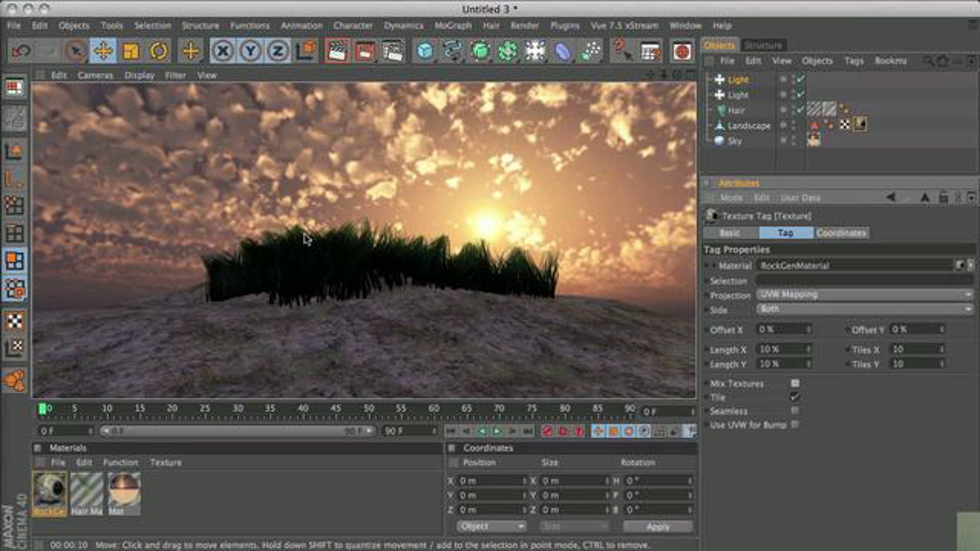Viewport: 980px width, 551px height.
Task: Enable Use UVW for Bump checkbox
Action: [x=795, y=424]
